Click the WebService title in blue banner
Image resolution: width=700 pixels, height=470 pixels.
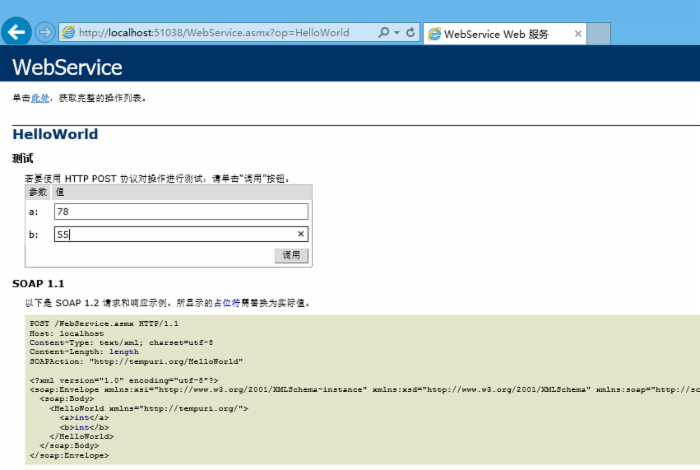(67, 68)
